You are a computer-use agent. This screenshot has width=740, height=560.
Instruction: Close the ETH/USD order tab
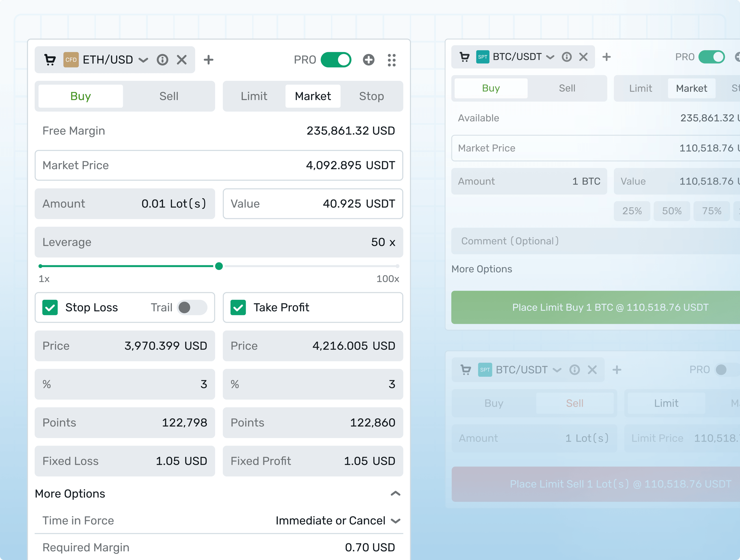coord(182,60)
